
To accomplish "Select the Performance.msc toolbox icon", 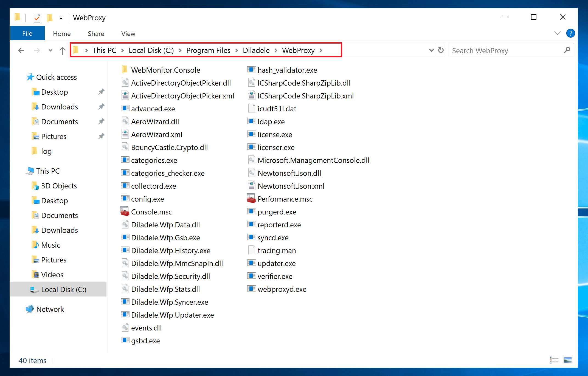I will (x=251, y=199).
